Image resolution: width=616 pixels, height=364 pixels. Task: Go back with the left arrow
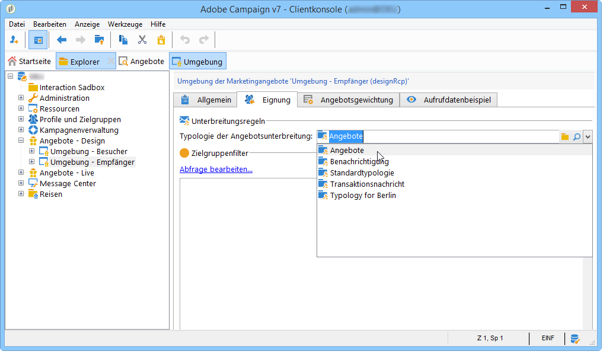(62, 40)
